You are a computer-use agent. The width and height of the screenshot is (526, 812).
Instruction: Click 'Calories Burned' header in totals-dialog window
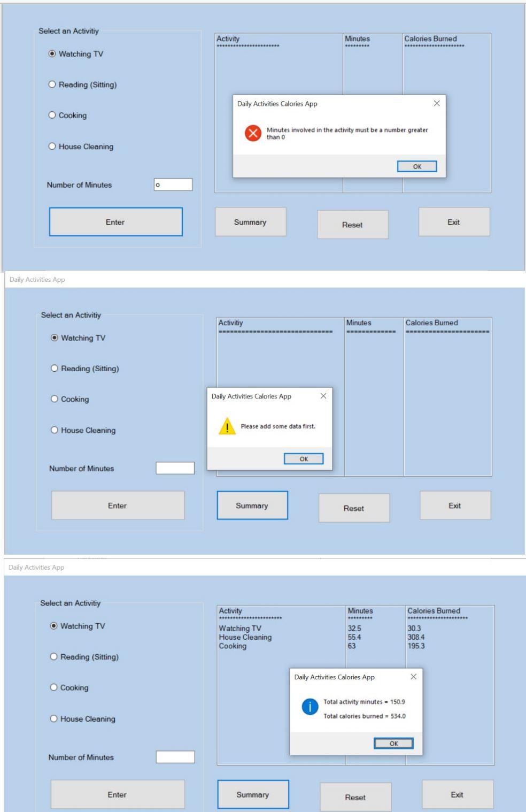(x=434, y=610)
